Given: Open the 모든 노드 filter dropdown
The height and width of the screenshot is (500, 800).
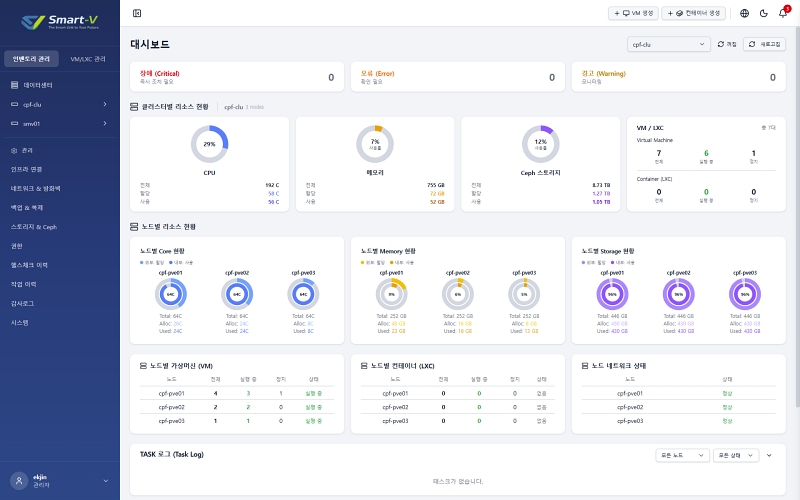Looking at the screenshot, I should click(x=682, y=455).
